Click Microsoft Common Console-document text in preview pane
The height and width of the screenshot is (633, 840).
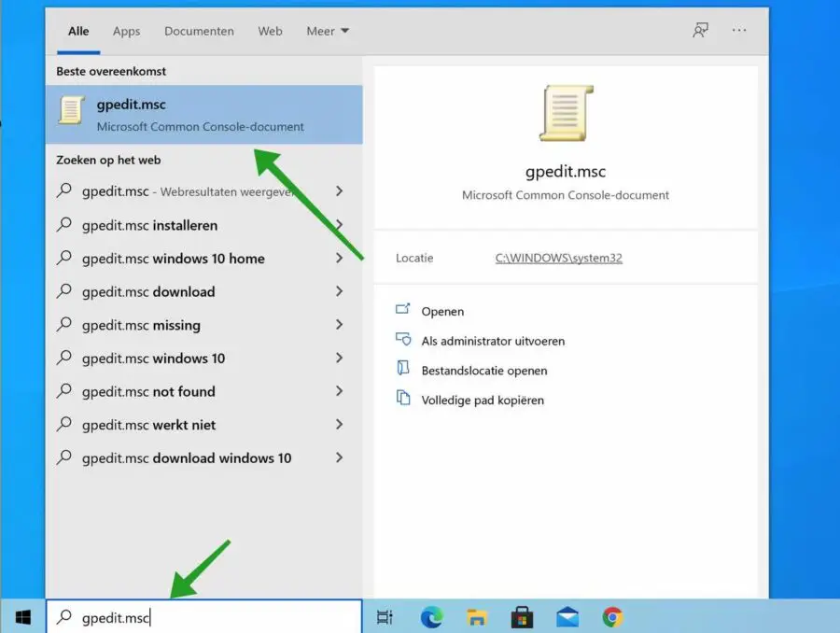tap(566, 195)
